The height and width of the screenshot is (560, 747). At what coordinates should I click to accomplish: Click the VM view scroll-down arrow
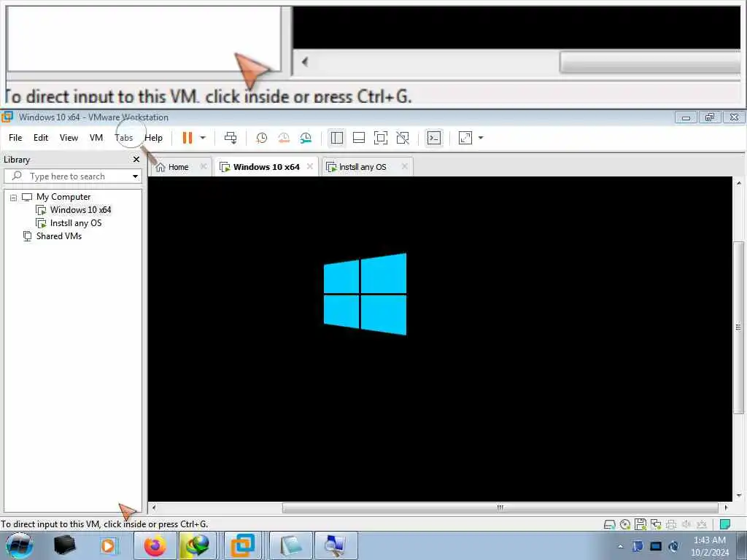(x=738, y=496)
